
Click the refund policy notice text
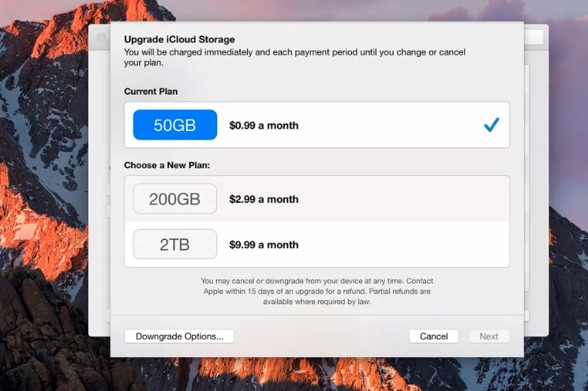tap(316, 291)
